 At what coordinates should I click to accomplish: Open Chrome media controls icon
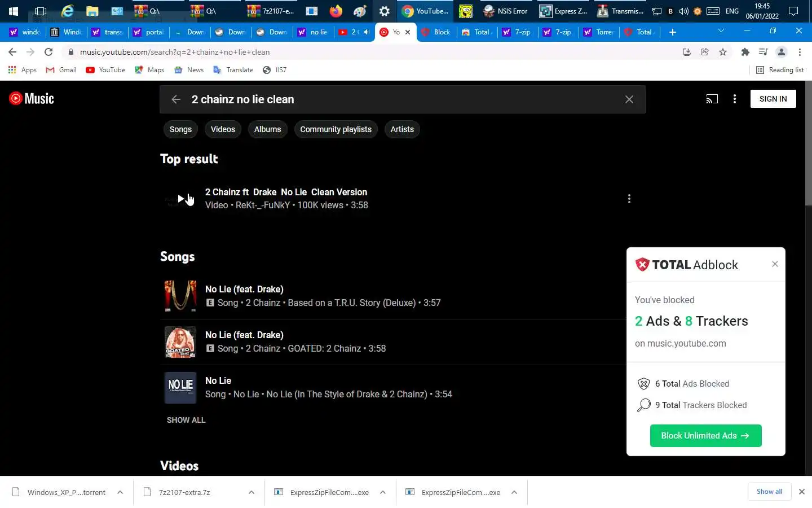coord(764,52)
